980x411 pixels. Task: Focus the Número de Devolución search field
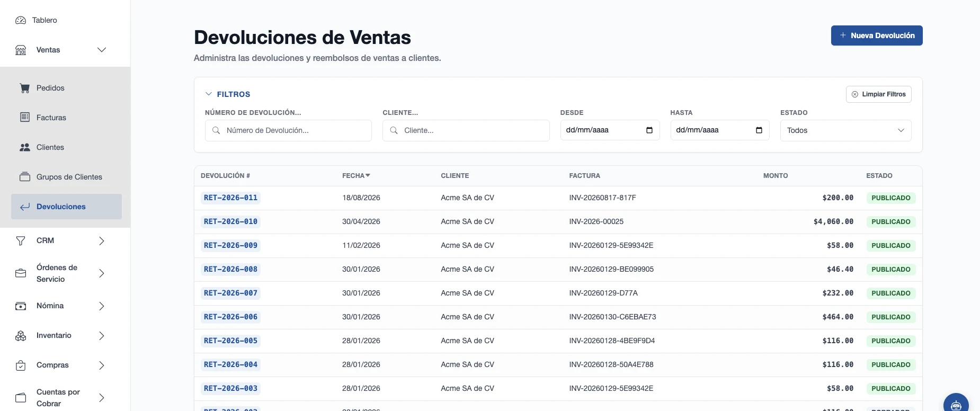288,130
